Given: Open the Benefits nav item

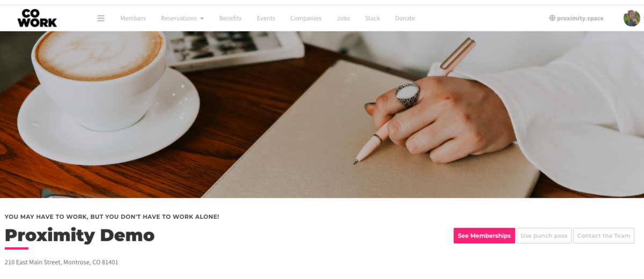Looking at the screenshot, I should (230, 18).
